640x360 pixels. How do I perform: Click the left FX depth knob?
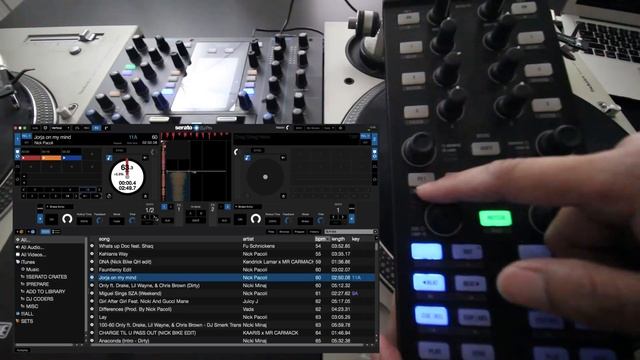[x=67, y=219]
